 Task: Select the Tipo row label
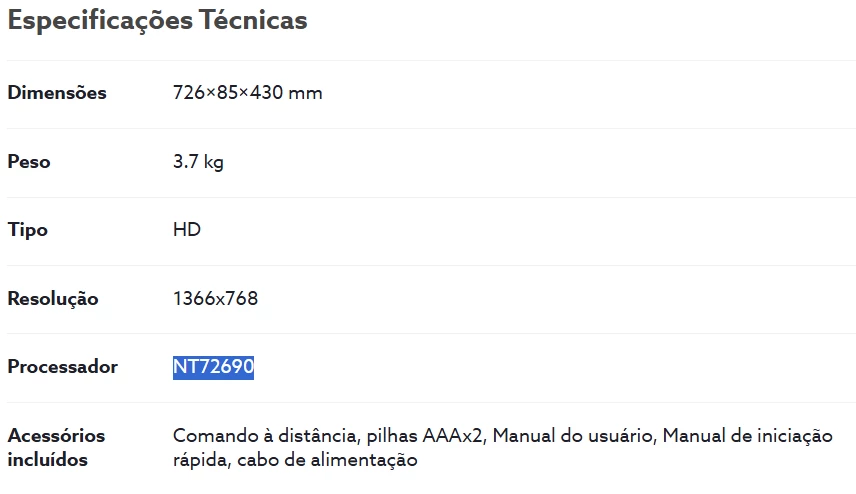click(x=28, y=230)
